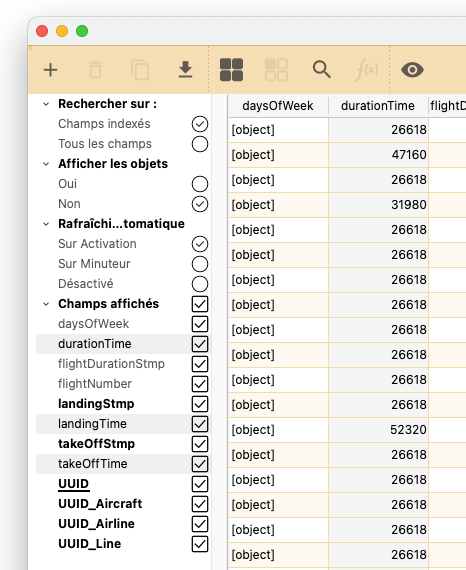Click the f(x) formula icon
Viewport: 466px width, 570px height.
366,70
